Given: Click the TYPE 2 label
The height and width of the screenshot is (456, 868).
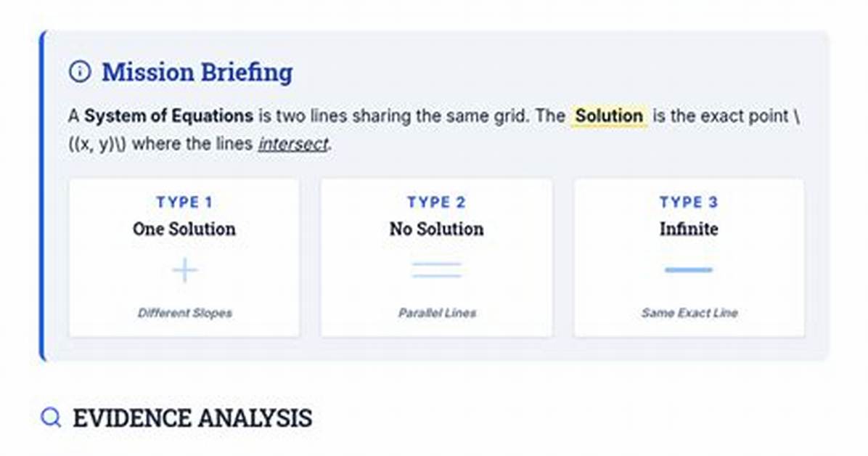Looking at the screenshot, I should pyautogui.click(x=437, y=203).
